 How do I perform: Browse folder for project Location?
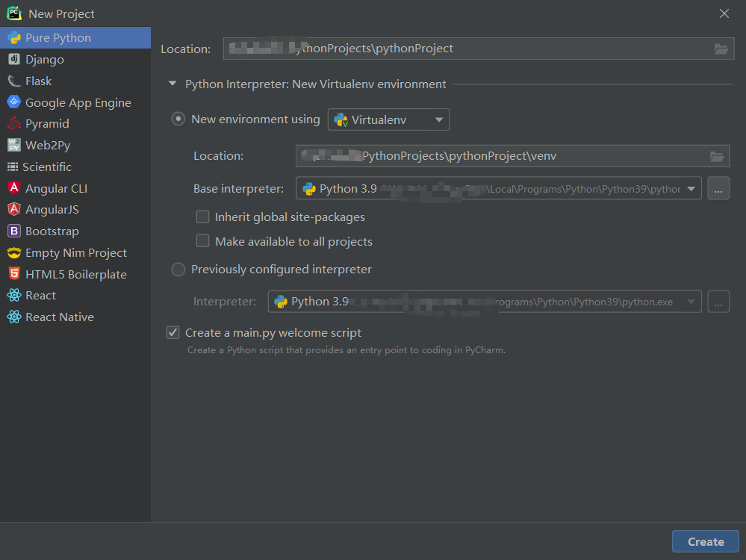point(721,49)
